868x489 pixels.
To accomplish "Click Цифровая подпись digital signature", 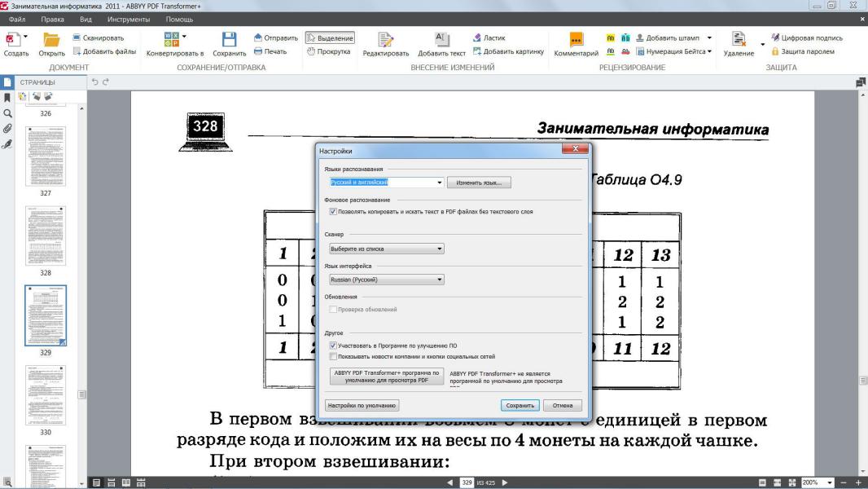I will pos(807,37).
